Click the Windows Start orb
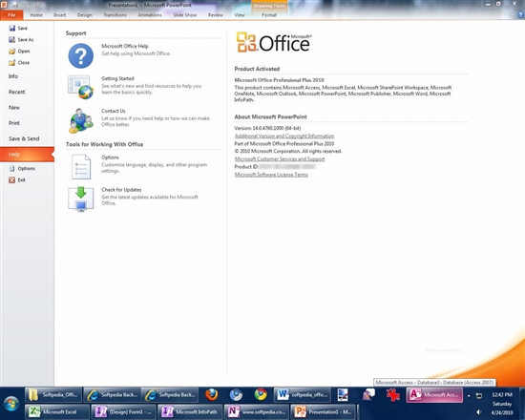 (11, 404)
